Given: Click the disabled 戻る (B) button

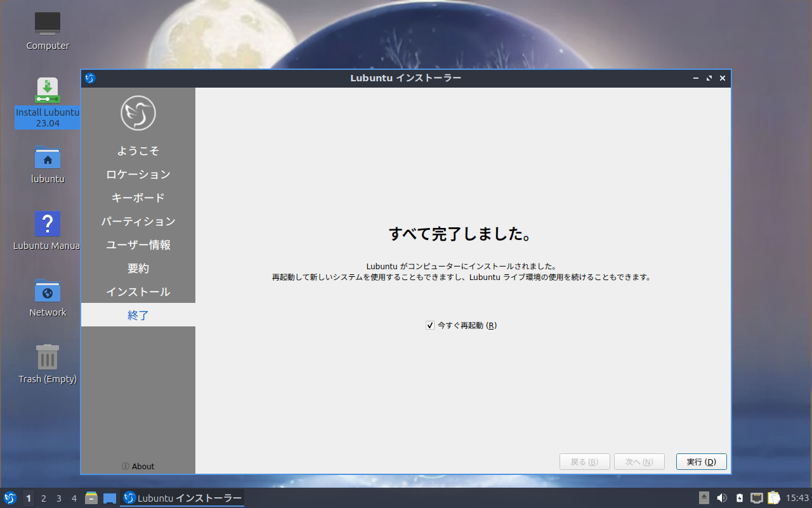Looking at the screenshot, I should [585, 462].
